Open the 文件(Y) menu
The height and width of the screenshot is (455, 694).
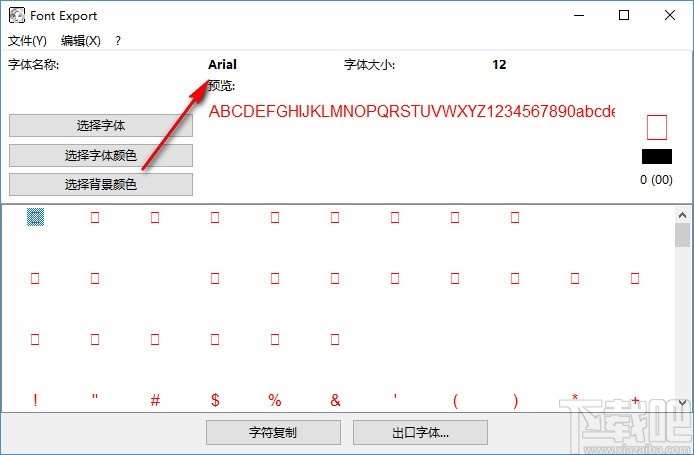coord(27,41)
